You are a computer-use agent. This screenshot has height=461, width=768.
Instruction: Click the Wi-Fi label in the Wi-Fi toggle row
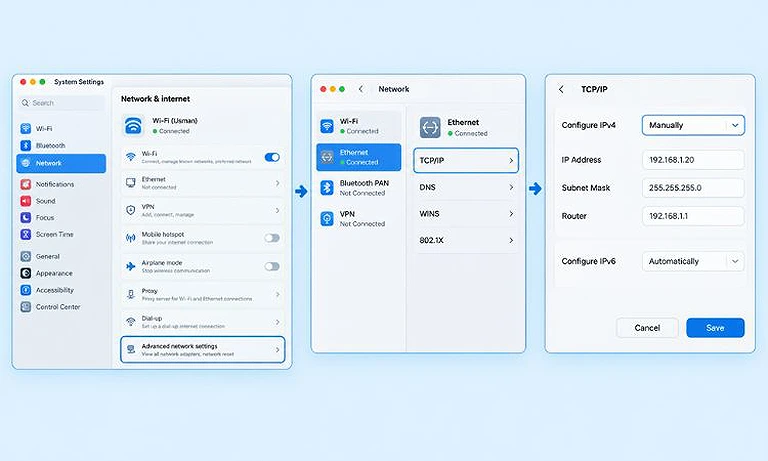[x=149, y=154]
